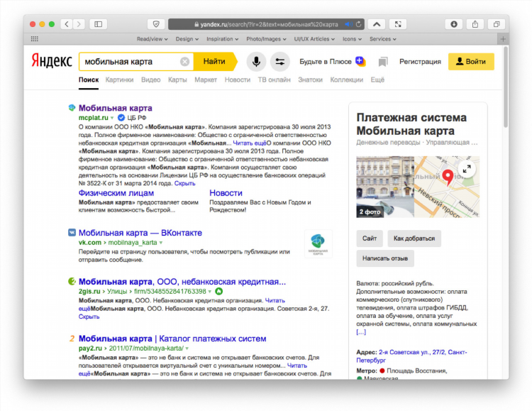
Task: Switch to the Новости search tab
Action: point(238,80)
